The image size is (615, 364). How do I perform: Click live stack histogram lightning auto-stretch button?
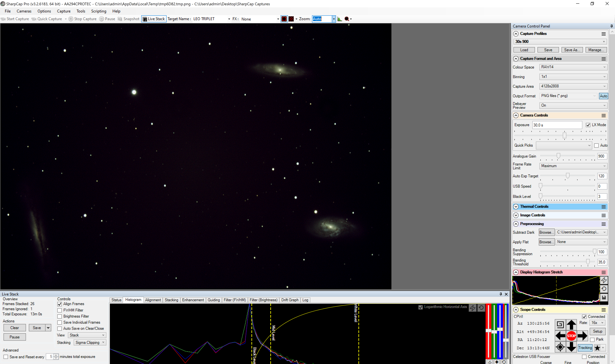click(x=472, y=308)
